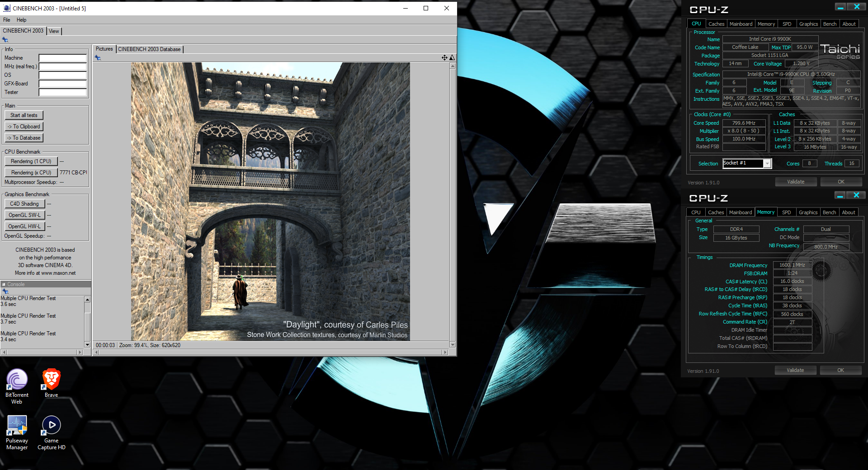Click the 7771 CB-CPU score text
868x470 pixels.
click(x=73, y=173)
